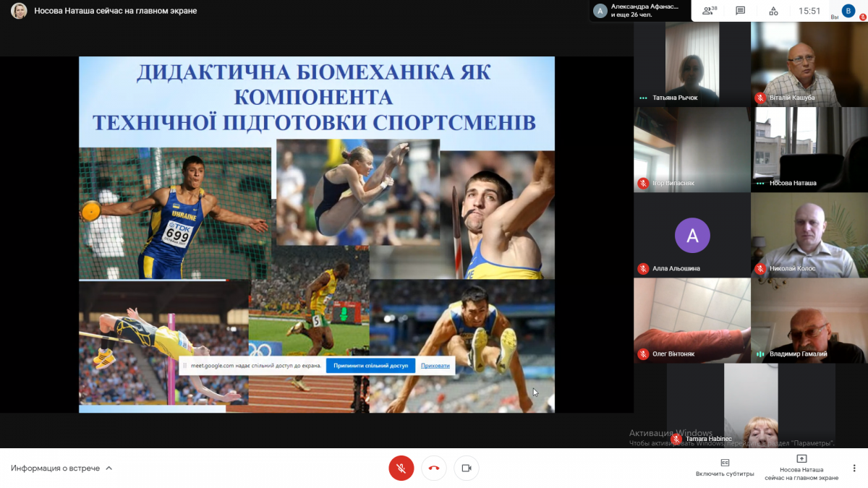This screenshot has width=868, height=488.
Task: Expand Информация о встрече details
Action: 61,468
